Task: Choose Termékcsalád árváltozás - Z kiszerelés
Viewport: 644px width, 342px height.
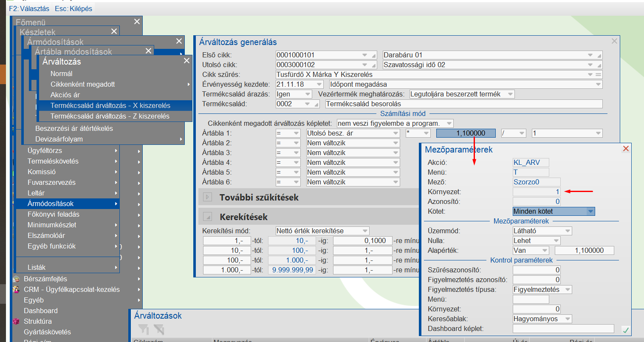Action: point(110,116)
